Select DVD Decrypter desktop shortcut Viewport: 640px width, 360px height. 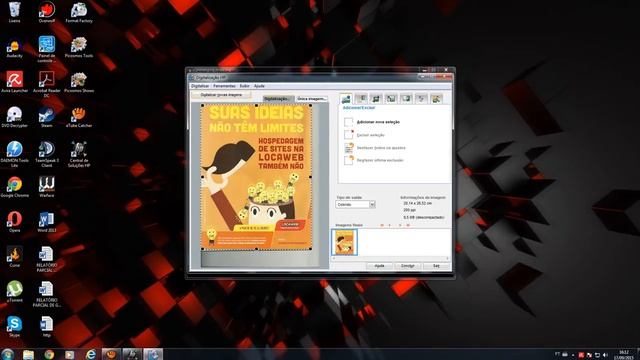pyautogui.click(x=14, y=117)
